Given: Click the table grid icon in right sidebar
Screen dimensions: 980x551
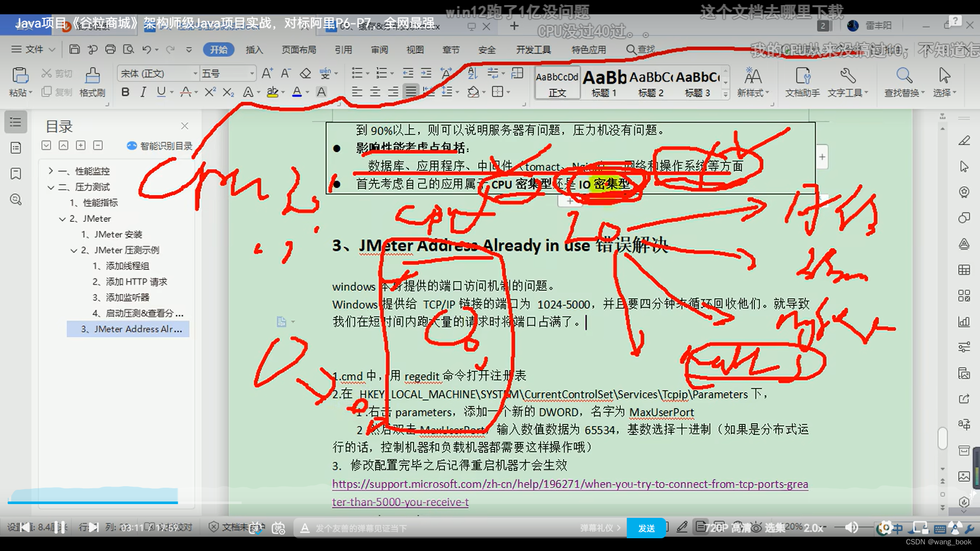Looking at the screenshot, I should coord(964,270).
